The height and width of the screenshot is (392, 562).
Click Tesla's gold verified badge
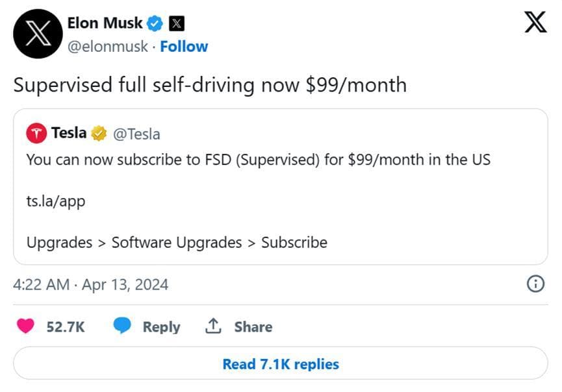tap(98, 134)
